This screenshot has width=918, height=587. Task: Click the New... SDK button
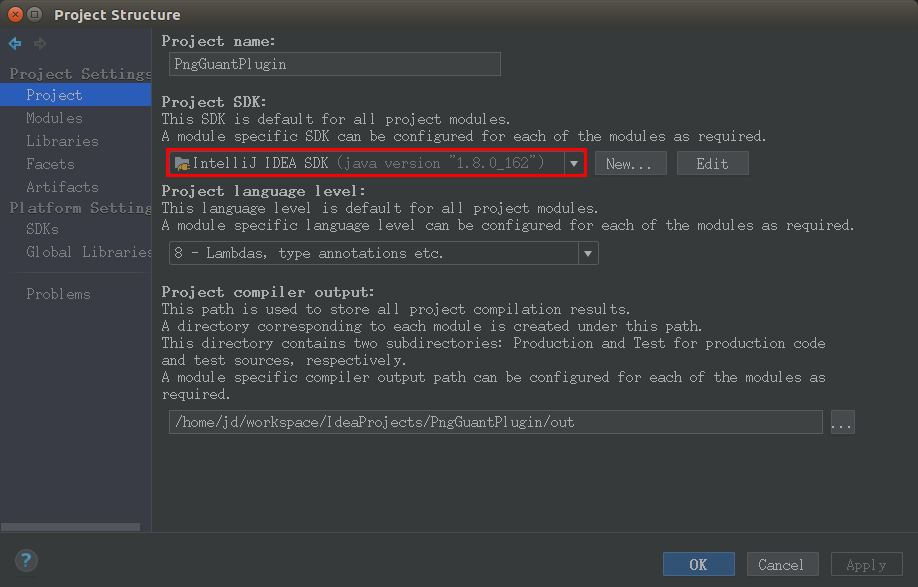631,163
